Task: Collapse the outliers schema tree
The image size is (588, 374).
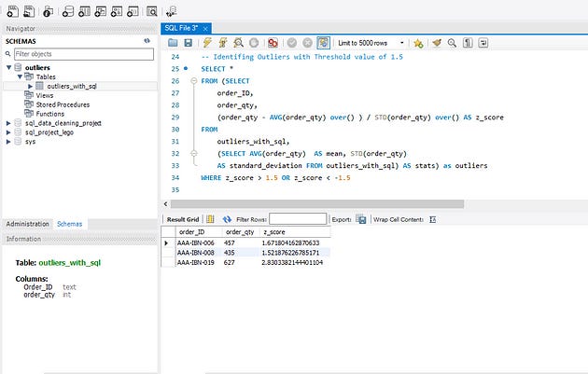Action: click(x=8, y=68)
